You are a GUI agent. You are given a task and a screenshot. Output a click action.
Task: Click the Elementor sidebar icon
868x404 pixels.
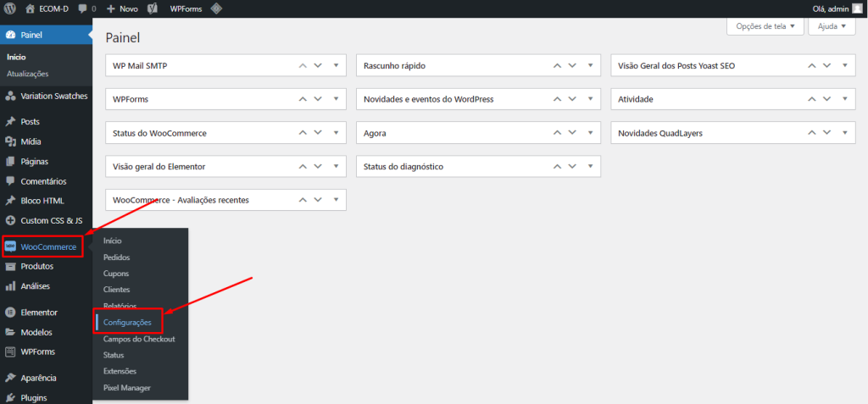point(10,313)
